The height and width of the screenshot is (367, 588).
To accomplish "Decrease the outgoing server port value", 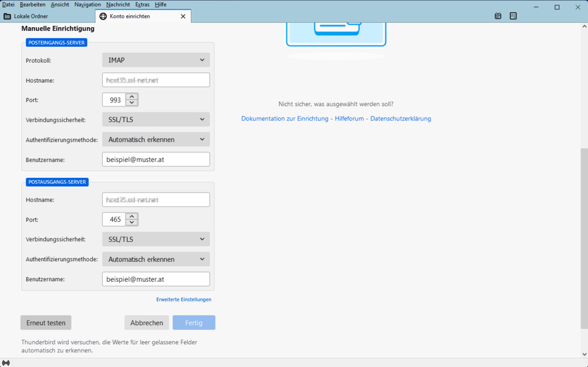I will [x=132, y=223].
